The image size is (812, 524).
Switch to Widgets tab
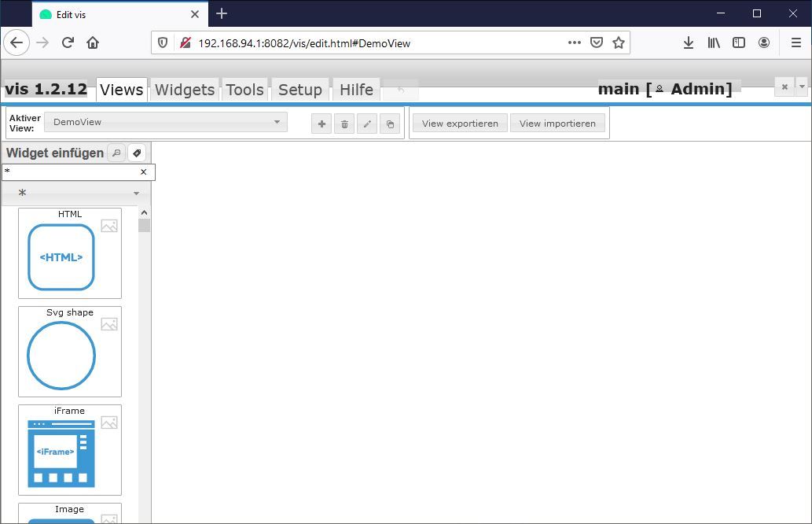point(185,90)
